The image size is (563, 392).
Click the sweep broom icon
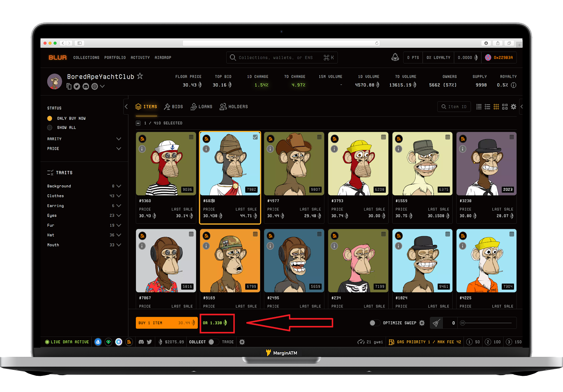pyautogui.click(x=437, y=323)
